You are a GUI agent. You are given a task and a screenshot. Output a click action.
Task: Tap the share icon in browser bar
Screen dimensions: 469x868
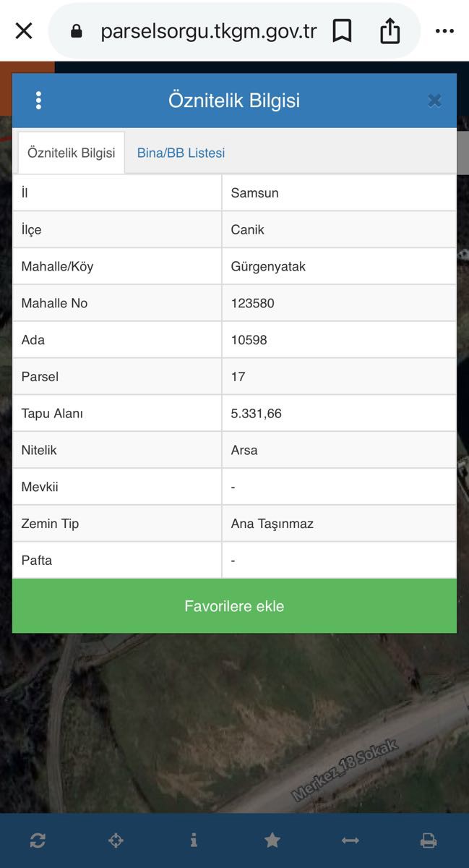click(390, 31)
